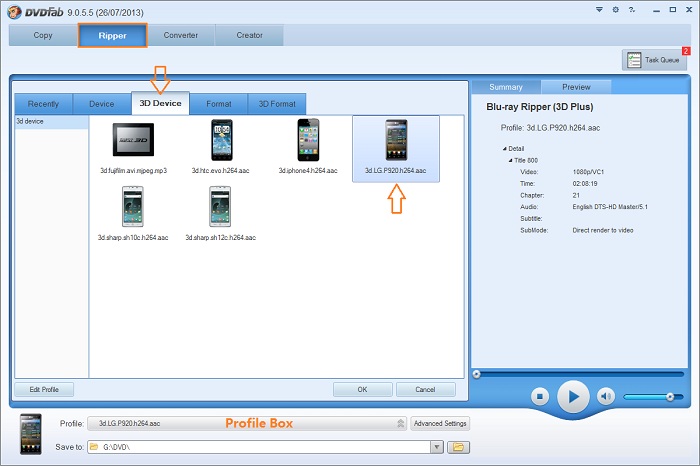Click the Save to path field
This screenshot has width=700, height=466.
pos(259,447)
